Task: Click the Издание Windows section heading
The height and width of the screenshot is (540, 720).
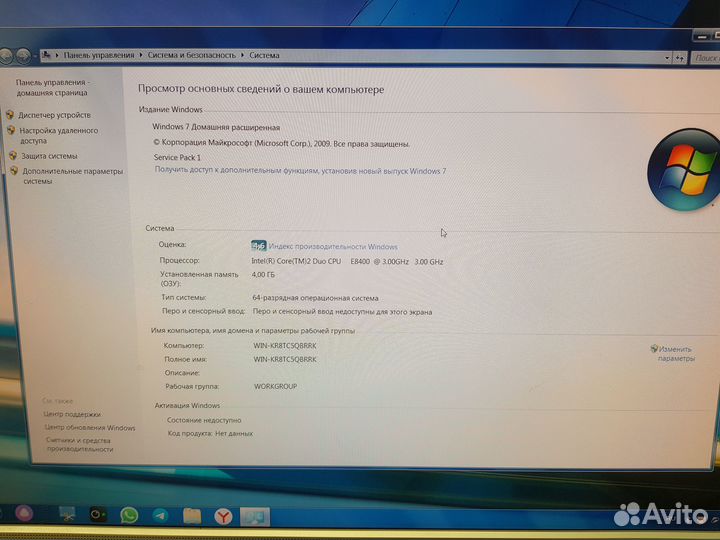Action: (x=170, y=110)
